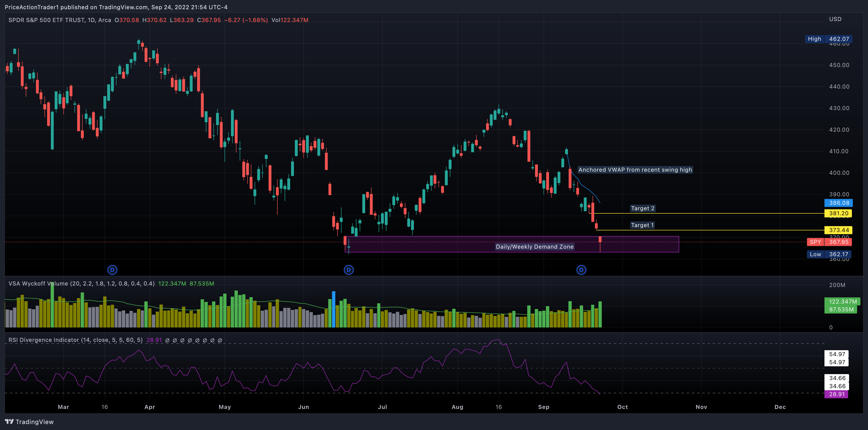868x430 pixels.
Task: Select the VSA Wyckoff Volume indicator legend
Action: click(82, 284)
